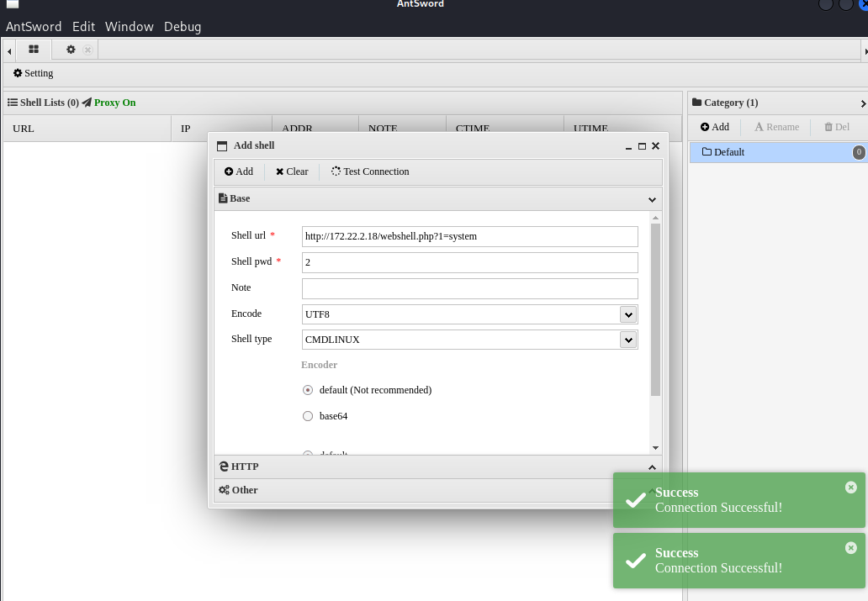Click the Shell Lists list icon
Viewport: 868px width, 601px height.
(x=12, y=103)
